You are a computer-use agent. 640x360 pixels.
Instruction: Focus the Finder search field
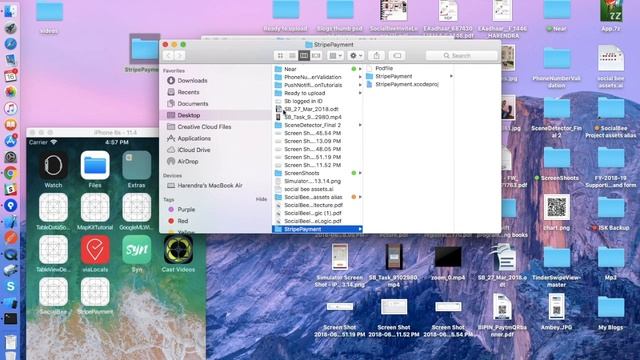pos(462,56)
